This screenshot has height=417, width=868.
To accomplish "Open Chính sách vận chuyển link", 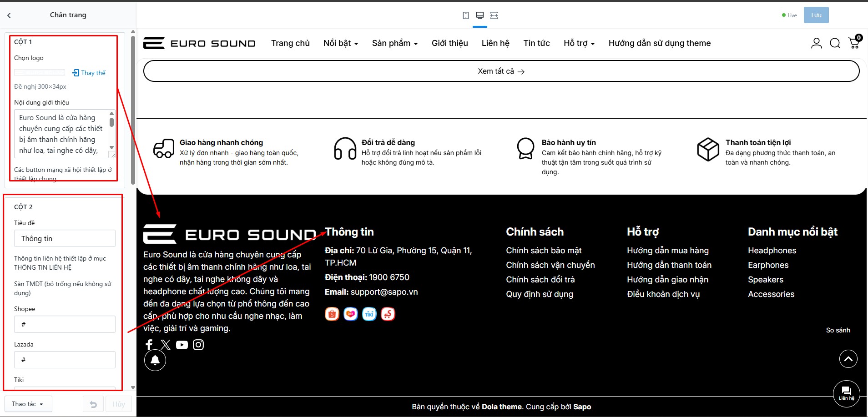I will click(550, 265).
